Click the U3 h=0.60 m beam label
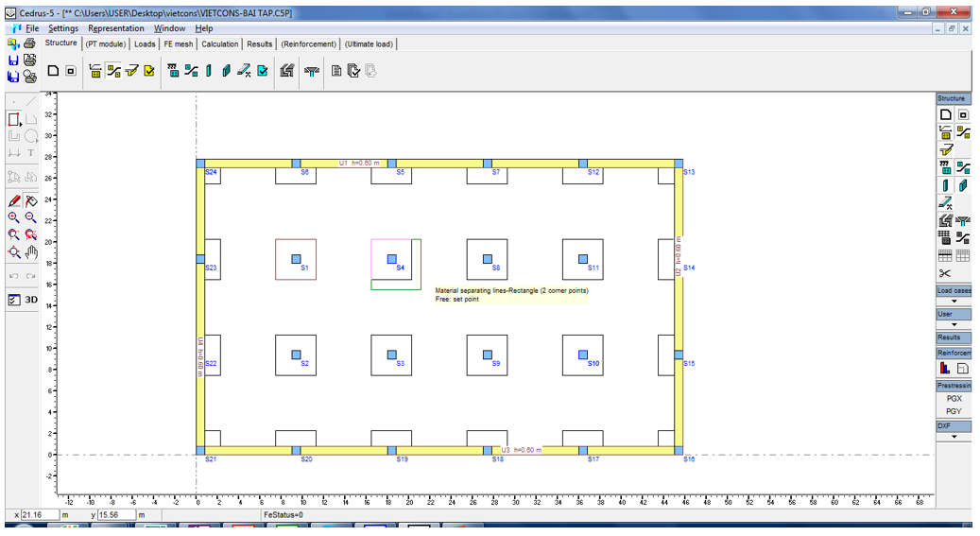Viewport: 980px width, 536px height. pyautogui.click(x=522, y=450)
